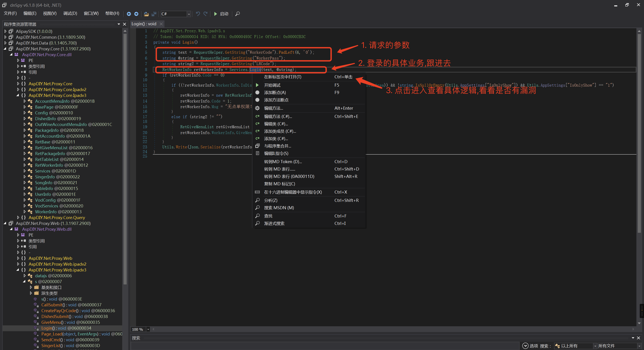Click the open file folder icon
Image resolution: width=644 pixels, height=350 pixels.
pyautogui.click(x=146, y=14)
